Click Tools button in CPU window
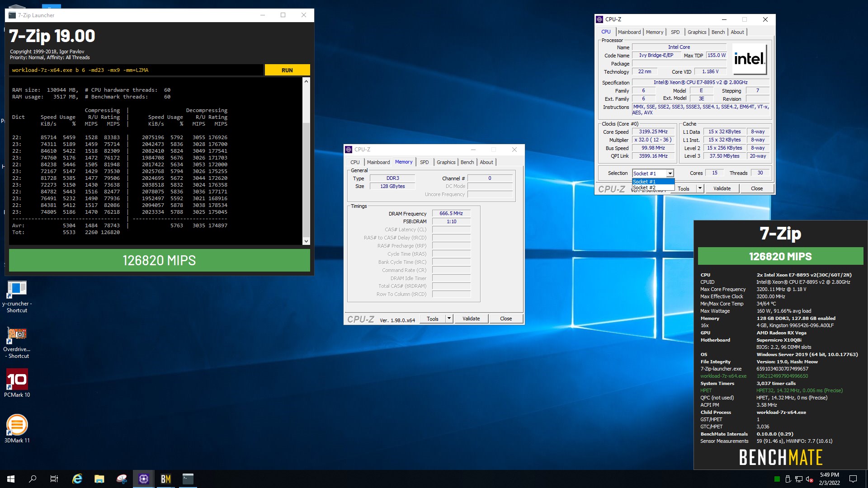The image size is (868, 488). pyautogui.click(x=684, y=188)
